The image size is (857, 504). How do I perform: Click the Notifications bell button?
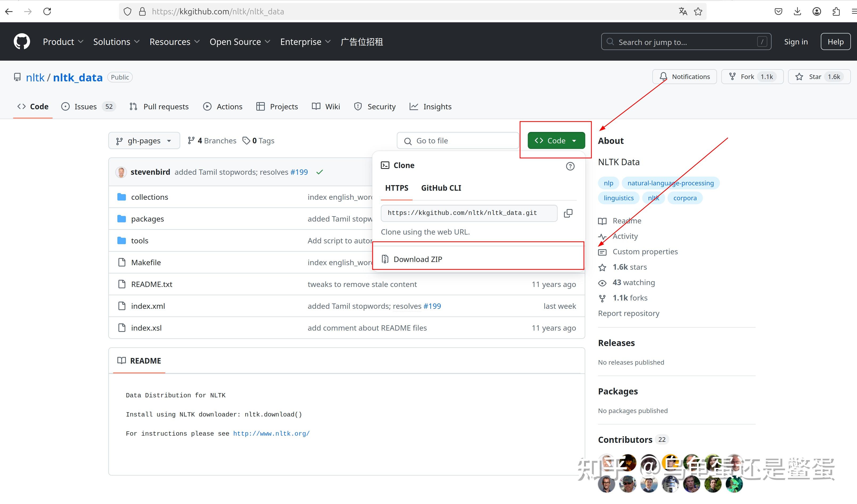(684, 77)
